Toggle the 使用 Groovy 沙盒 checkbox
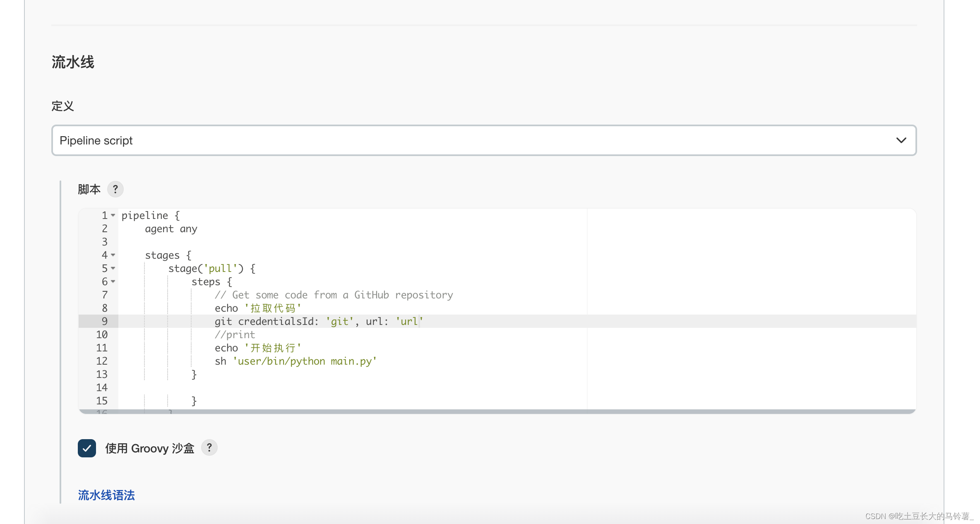The image size is (980, 524). point(87,448)
